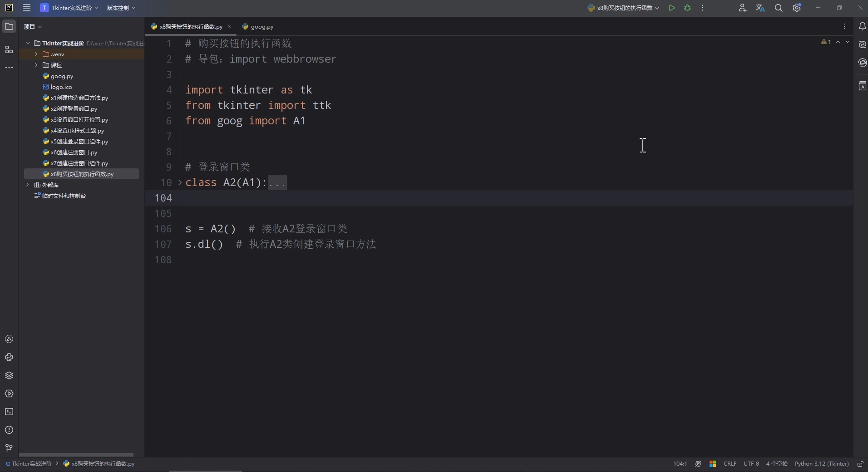Expand the folded class A2 code block
This screenshot has width=868, height=472.
click(x=278, y=183)
